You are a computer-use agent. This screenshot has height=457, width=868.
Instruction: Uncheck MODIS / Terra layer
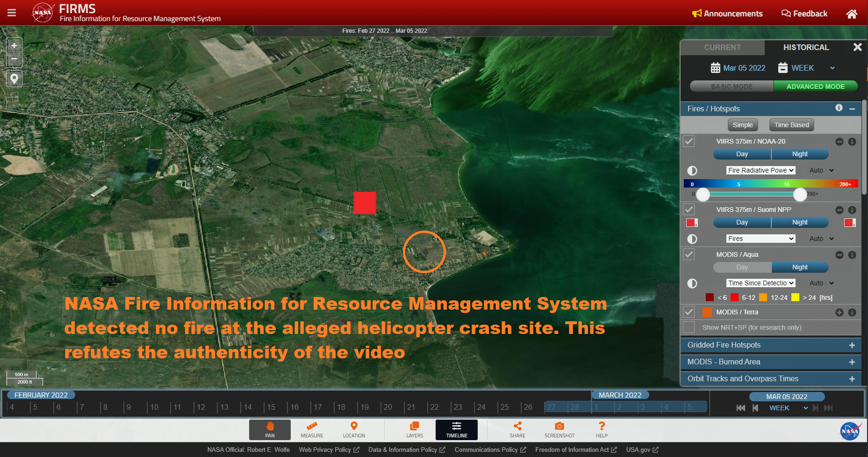tap(689, 312)
